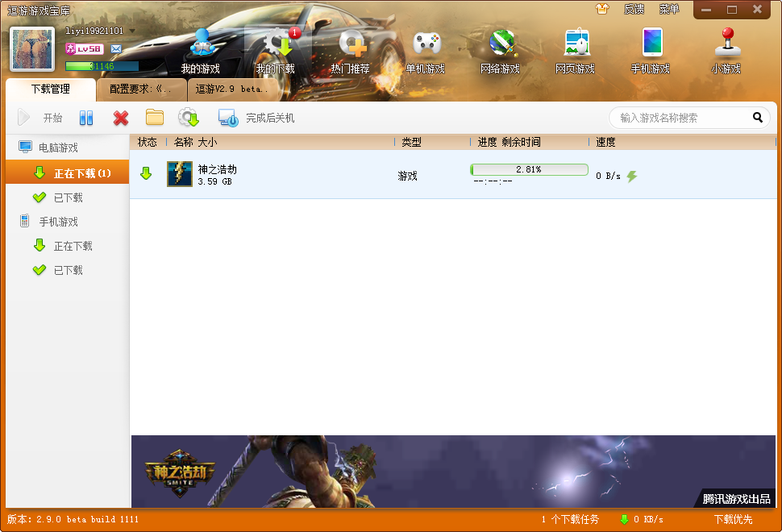
Task: Click the 0 B/s speed value
Action: (x=608, y=176)
